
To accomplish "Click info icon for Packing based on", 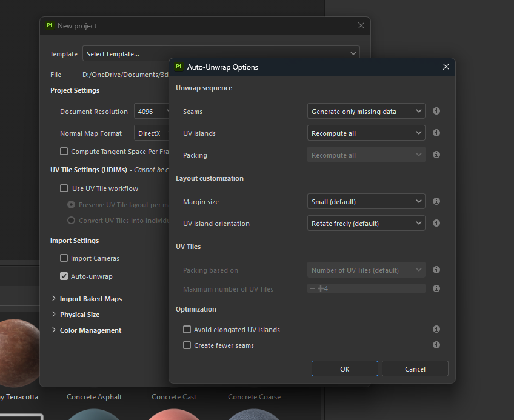I will [436, 270].
